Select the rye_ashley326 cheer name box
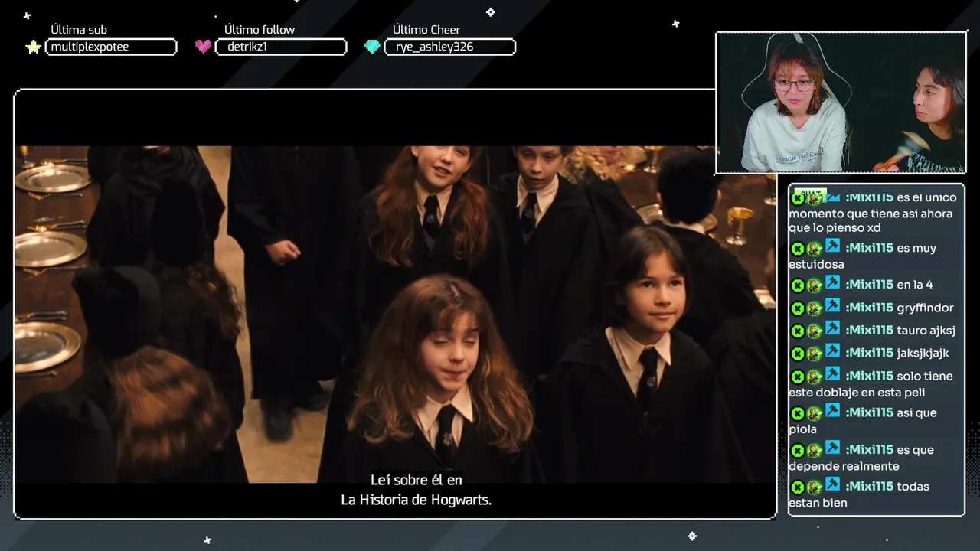 click(x=450, y=47)
